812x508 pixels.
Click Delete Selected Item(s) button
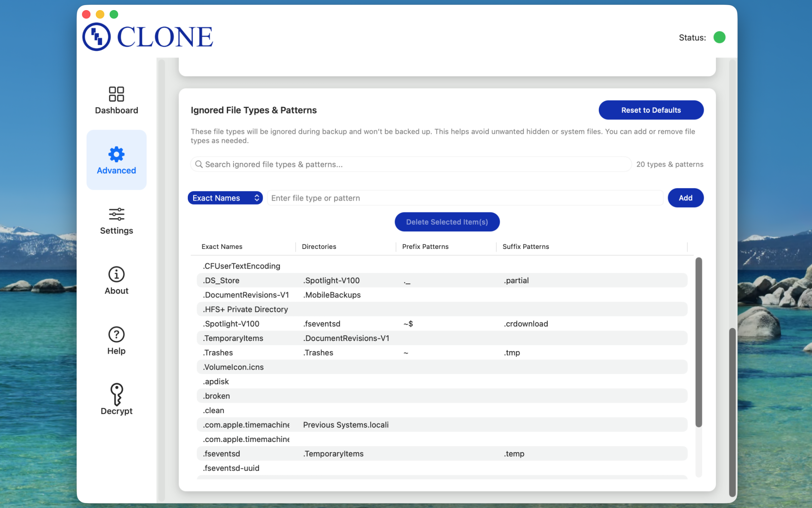tap(447, 222)
